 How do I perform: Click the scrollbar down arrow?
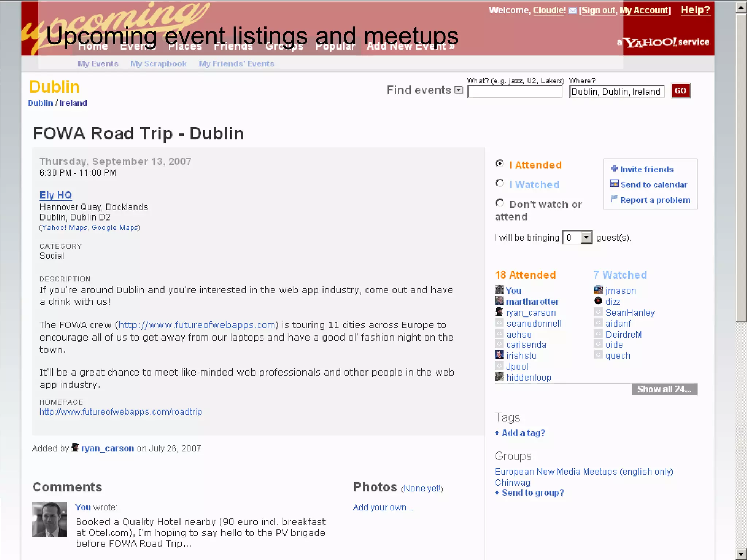pos(741,554)
